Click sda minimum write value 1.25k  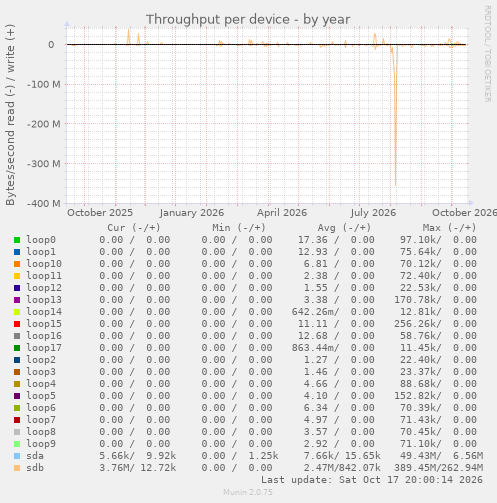(x=263, y=456)
